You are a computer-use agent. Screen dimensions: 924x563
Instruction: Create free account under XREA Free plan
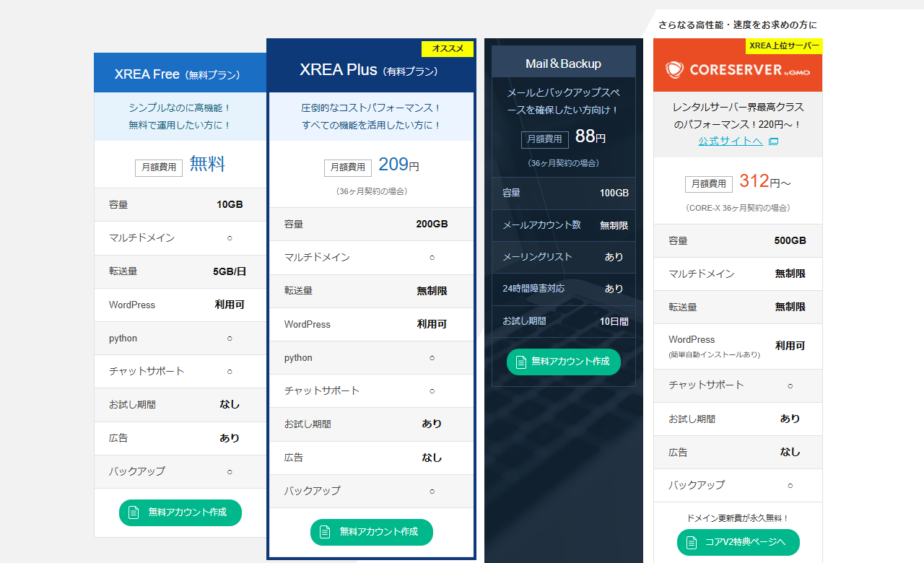tap(180, 512)
